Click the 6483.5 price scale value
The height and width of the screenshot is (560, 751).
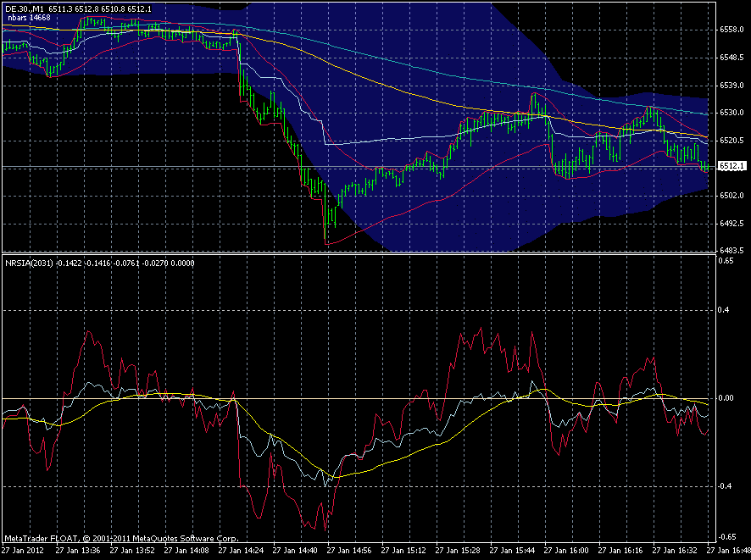pyautogui.click(x=731, y=248)
